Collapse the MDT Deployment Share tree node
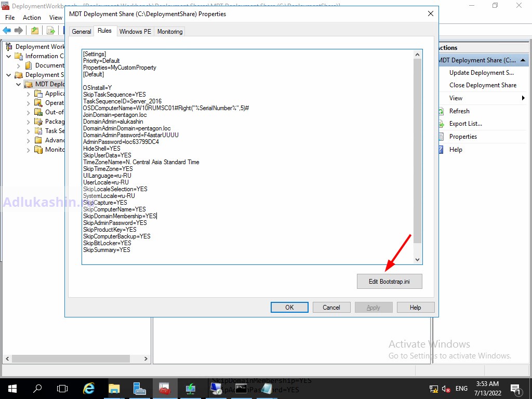This screenshot has height=399, width=532. 19,84
